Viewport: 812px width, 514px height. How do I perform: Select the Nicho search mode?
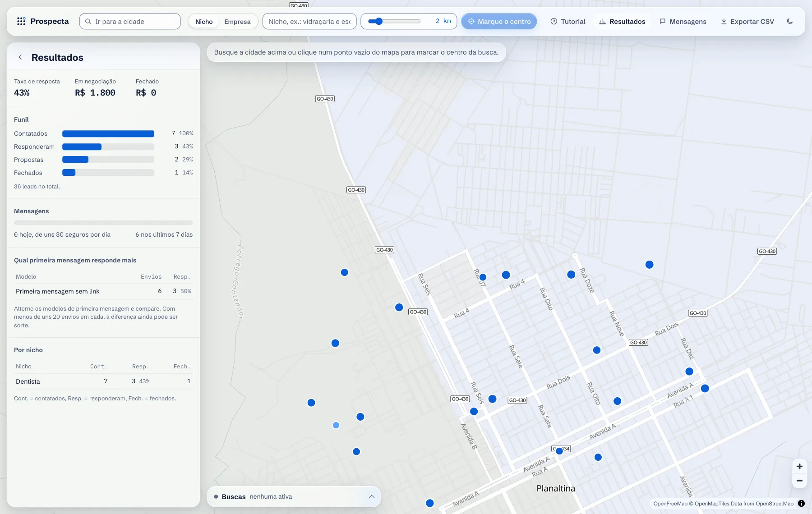click(x=204, y=21)
